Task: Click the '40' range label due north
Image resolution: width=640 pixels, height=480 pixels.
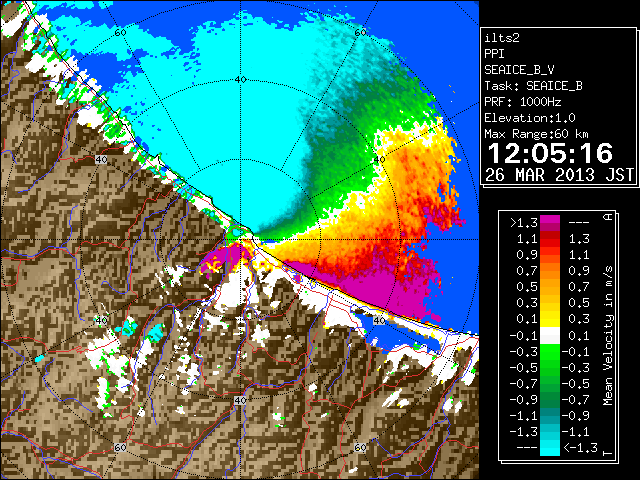Action: tap(240, 80)
